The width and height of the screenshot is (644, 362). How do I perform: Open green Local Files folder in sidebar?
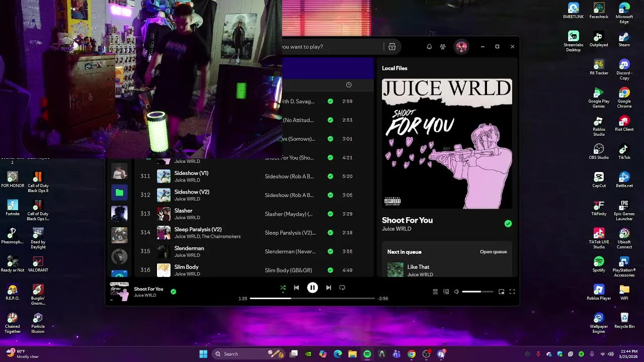tap(119, 193)
